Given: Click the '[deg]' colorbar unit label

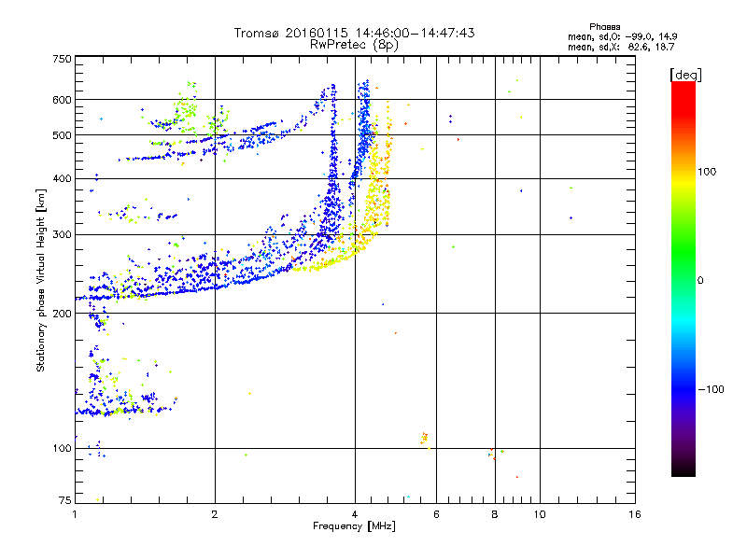Looking at the screenshot, I should point(685,75).
